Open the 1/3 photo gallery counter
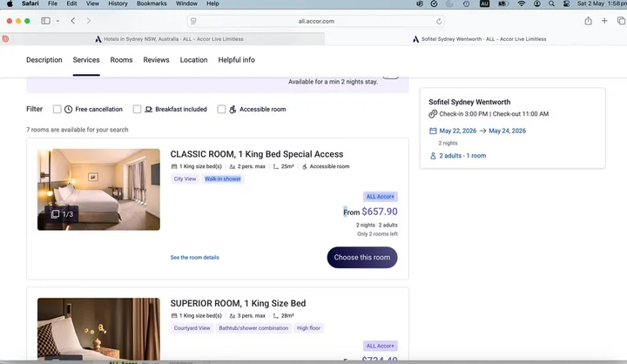The height and width of the screenshot is (364, 627). tap(62, 214)
